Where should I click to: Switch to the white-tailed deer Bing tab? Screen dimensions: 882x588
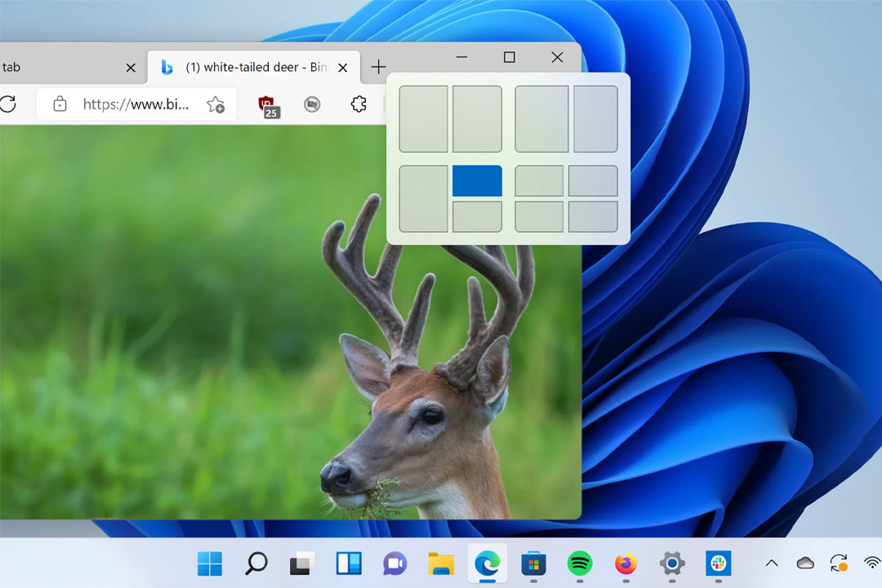pos(254,68)
